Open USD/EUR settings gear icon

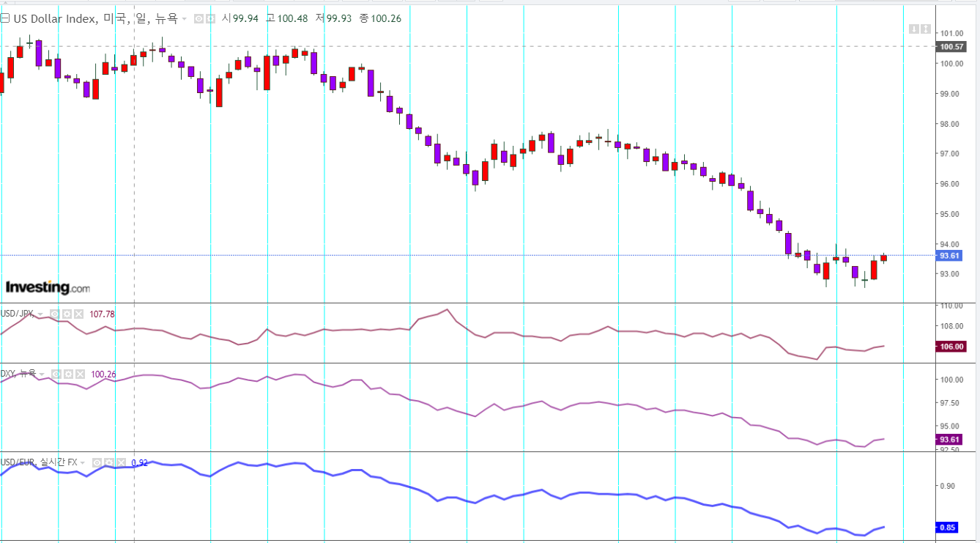109,463
